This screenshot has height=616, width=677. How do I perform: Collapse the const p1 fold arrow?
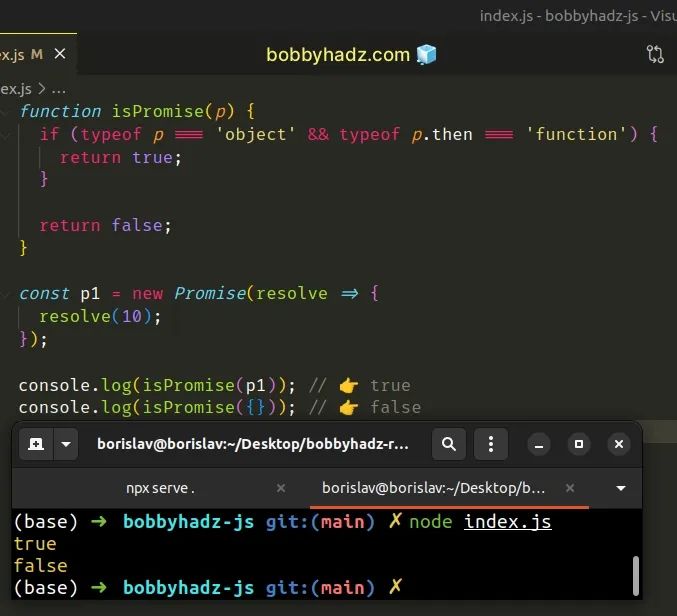tap(5, 294)
